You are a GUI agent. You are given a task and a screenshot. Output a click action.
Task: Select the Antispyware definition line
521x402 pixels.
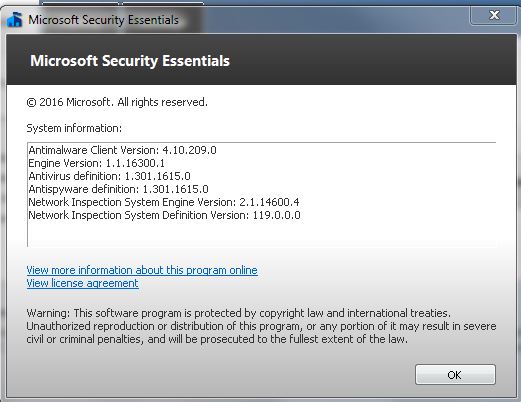pos(118,189)
